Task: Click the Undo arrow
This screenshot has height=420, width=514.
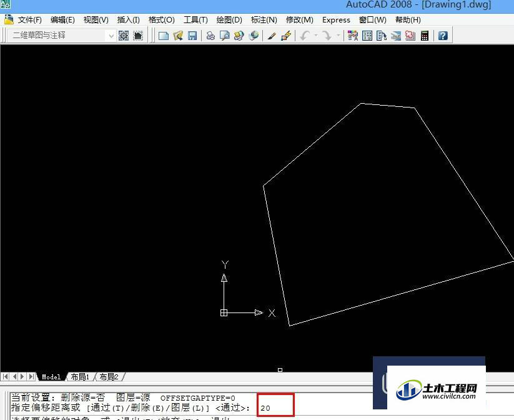Action: click(305, 36)
